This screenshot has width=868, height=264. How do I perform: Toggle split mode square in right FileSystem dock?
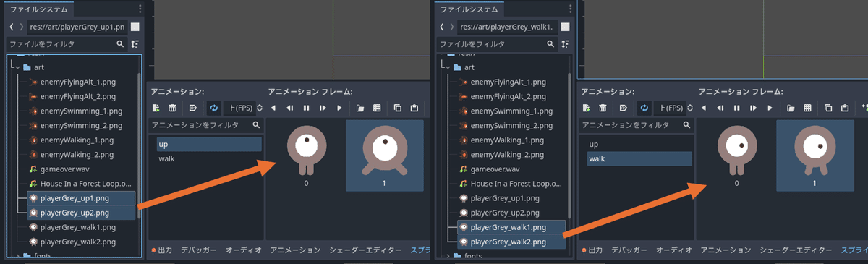point(565,27)
